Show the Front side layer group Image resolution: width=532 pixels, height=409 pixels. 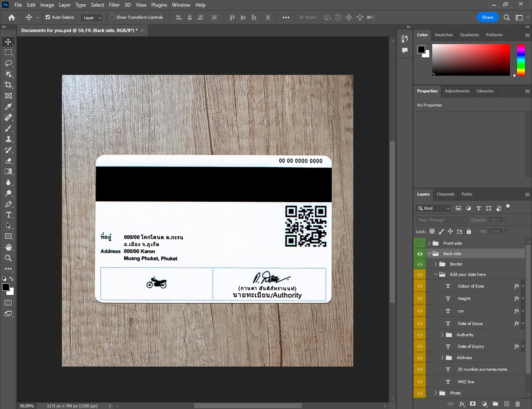pos(420,243)
